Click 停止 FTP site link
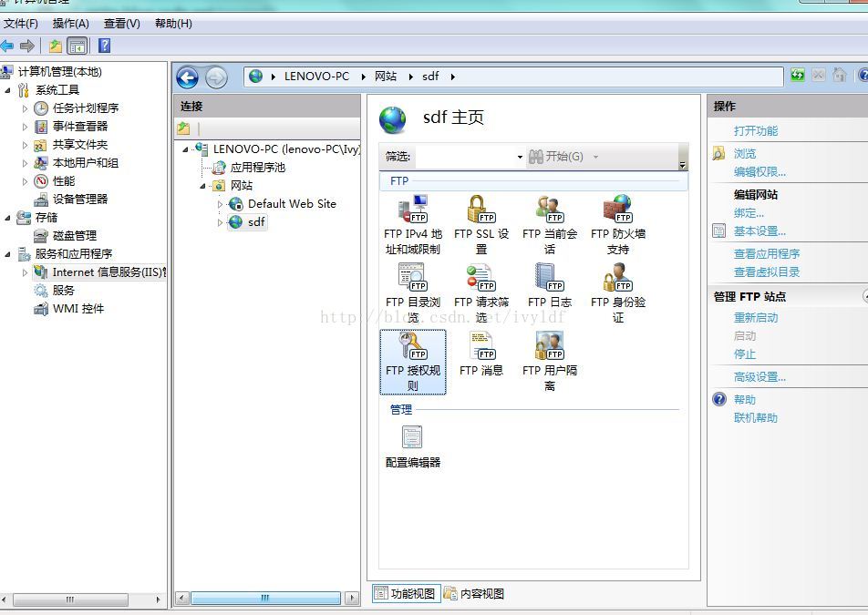This screenshot has width=868, height=615. (745, 354)
